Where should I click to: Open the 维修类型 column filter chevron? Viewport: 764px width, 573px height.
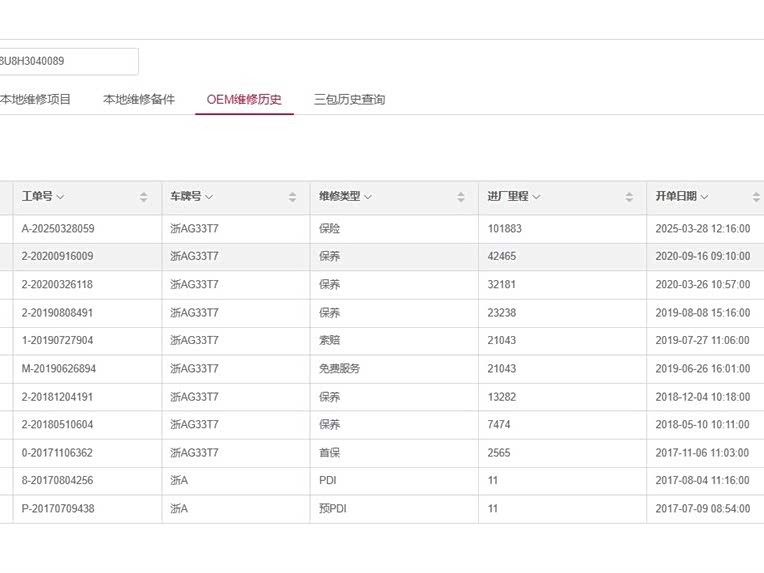click(x=368, y=197)
